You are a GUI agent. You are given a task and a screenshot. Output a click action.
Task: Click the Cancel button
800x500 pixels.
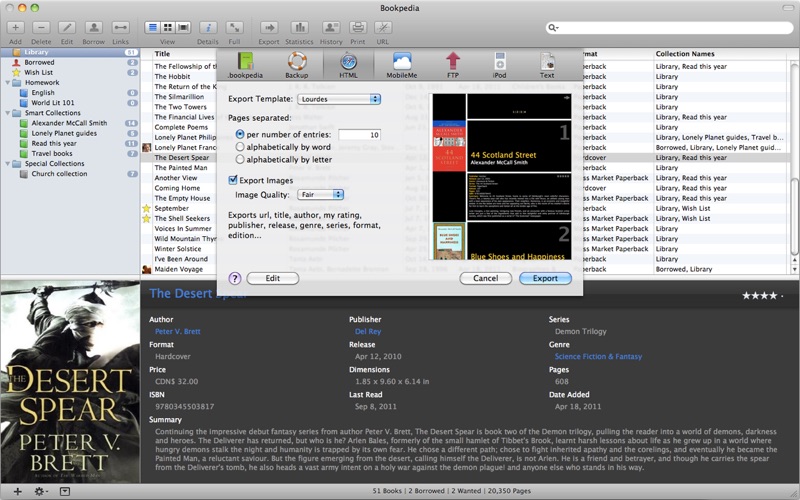pos(485,278)
